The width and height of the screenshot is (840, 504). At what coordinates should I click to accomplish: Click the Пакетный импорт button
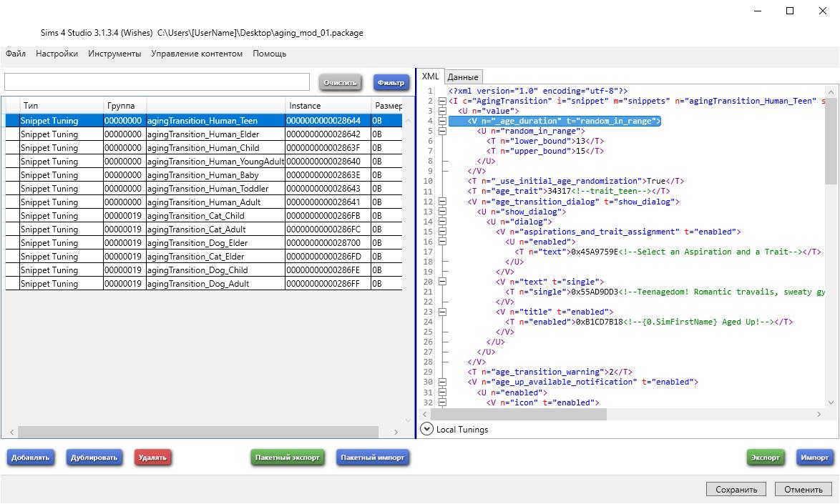pos(372,458)
